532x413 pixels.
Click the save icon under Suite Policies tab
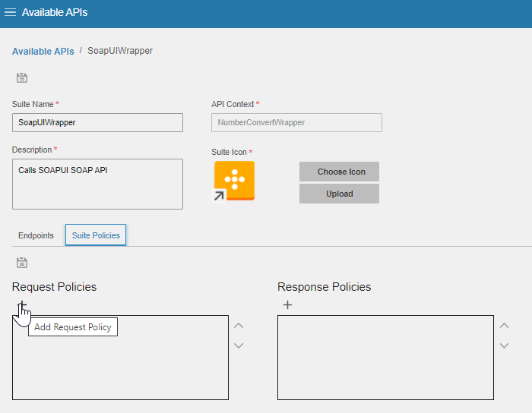point(22,263)
